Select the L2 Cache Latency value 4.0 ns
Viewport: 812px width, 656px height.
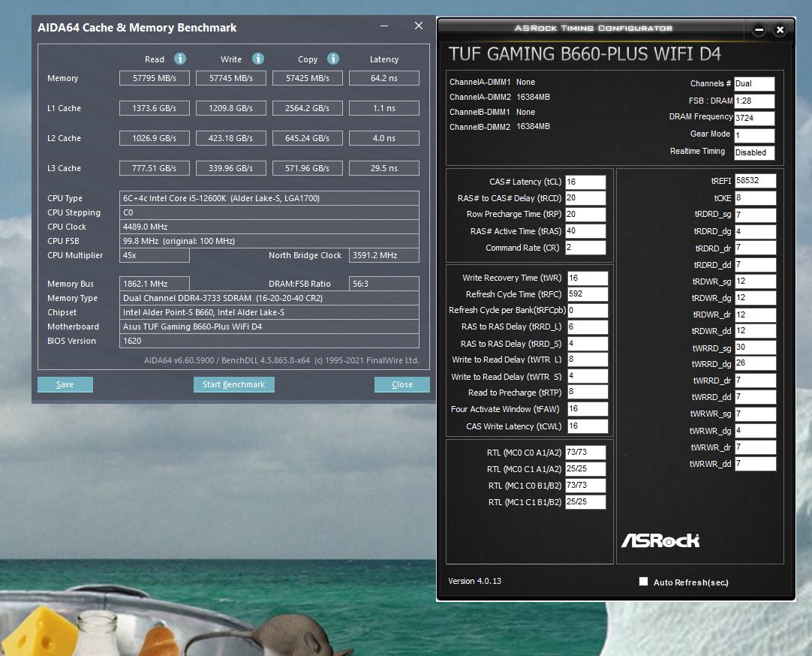click(384, 138)
